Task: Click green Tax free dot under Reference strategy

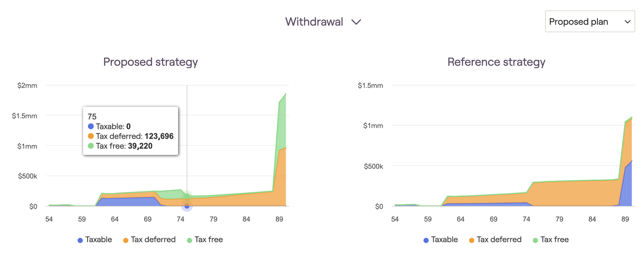Action: point(535,240)
